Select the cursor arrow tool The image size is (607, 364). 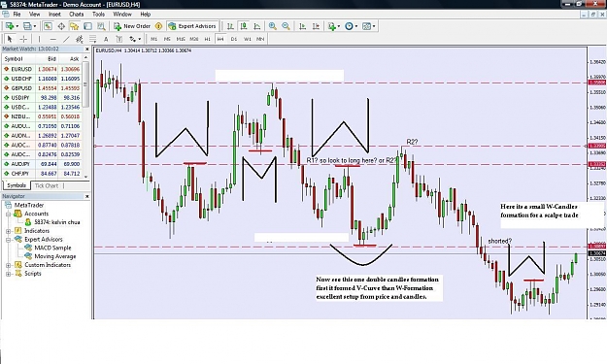10,39
